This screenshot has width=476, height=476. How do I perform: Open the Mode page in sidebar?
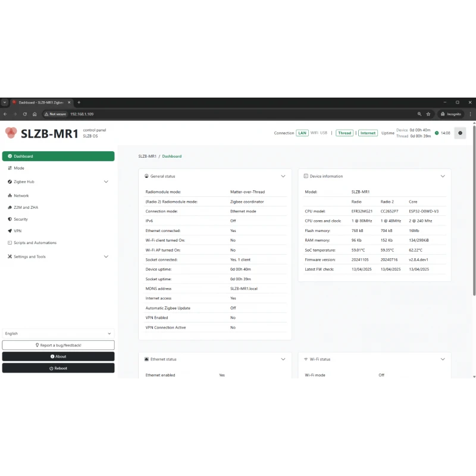point(19,168)
